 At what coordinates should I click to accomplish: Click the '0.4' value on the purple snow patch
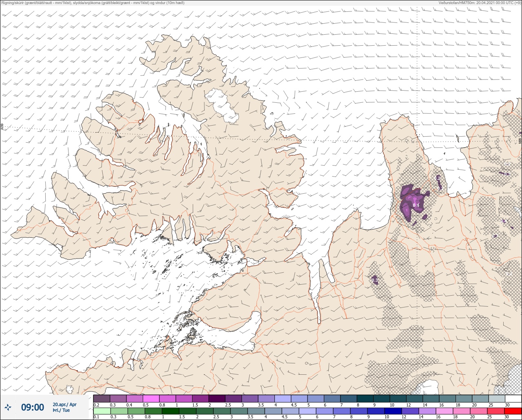(416, 205)
